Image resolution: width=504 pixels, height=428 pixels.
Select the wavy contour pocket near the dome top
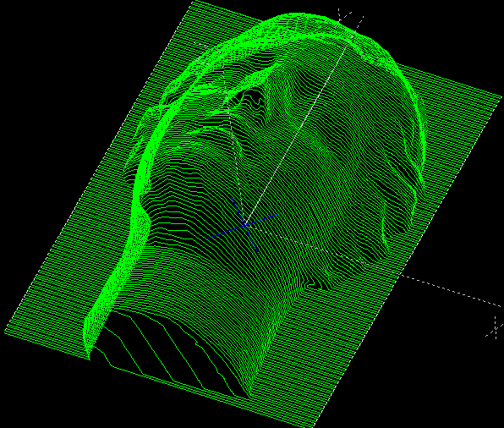254,100
